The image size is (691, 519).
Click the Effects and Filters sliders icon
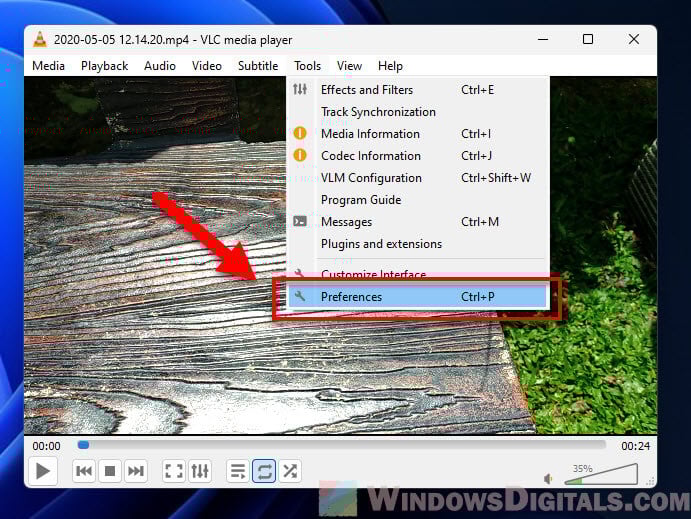300,89
